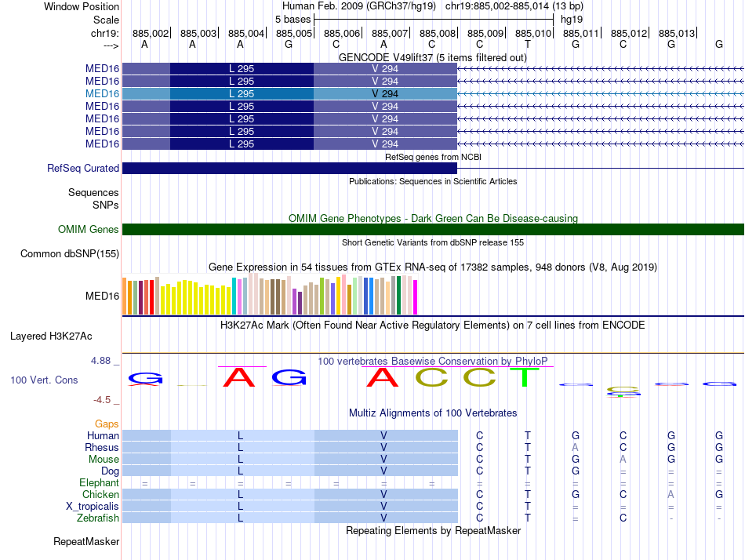Click the 'chr19:885,002-885,014 (13 bp)' position text
Image resolution: width=745 pixels, height=560 pixels.
coord(514,6)
